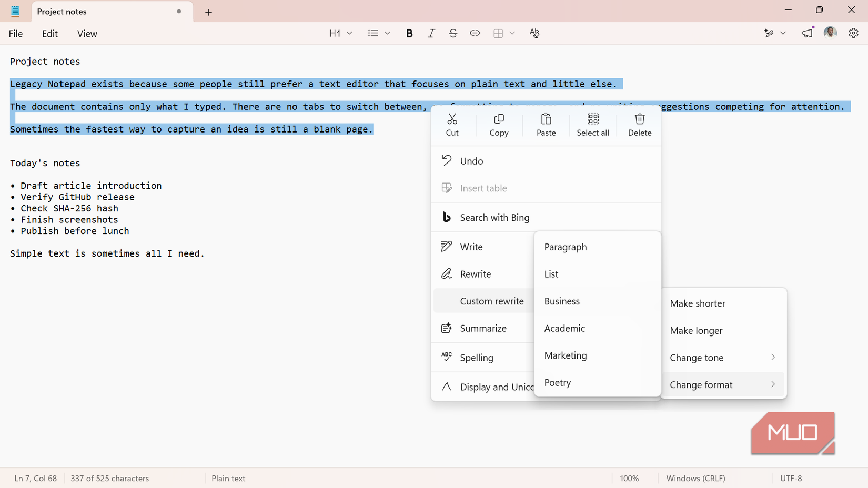Choose Make longer option
Image resolution: width=868 pixels, height=488 pixels.
click(x=723, y=331)
